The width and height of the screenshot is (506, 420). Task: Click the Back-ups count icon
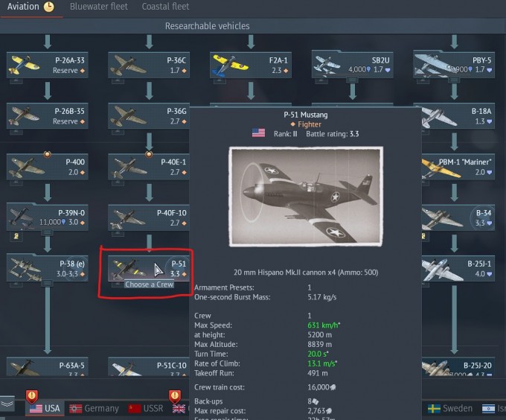point(316,401)
